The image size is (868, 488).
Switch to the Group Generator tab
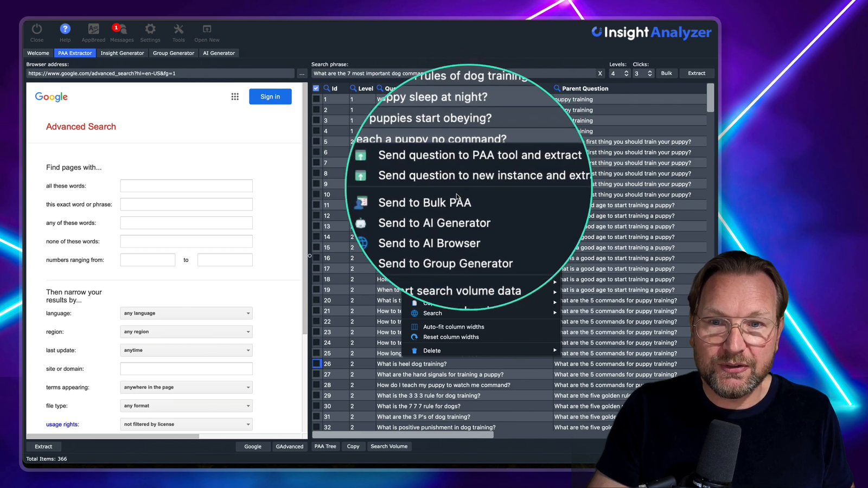tap(174, 53)
